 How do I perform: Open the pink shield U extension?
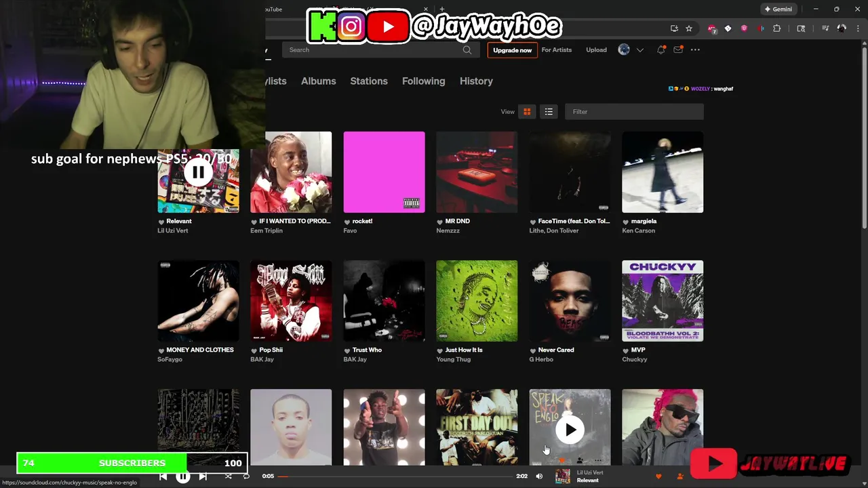tap(744, 28)
